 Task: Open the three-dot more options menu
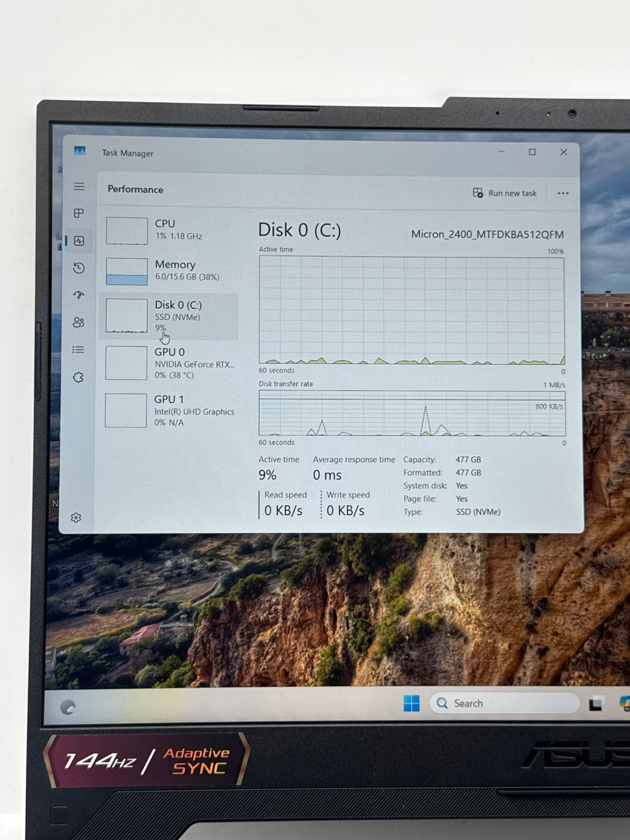563,193
